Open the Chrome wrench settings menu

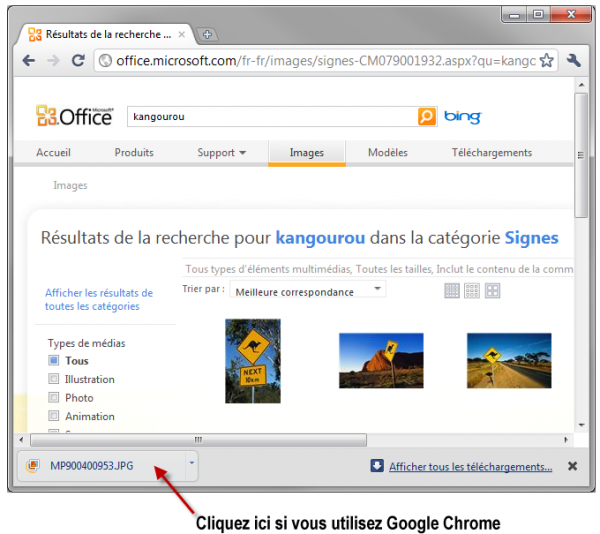573,60
